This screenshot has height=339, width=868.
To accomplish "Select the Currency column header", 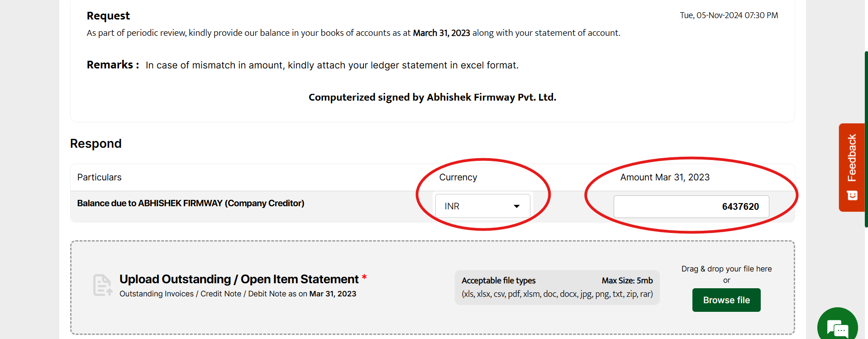I will coord(458,177).
